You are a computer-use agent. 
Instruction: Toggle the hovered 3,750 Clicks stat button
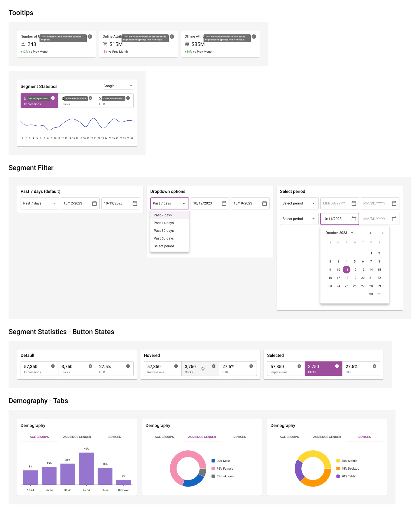(200, 369)
